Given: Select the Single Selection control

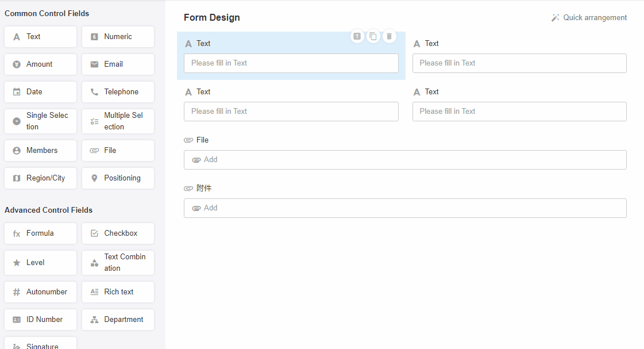Looking at the screenshot, I should 40,121.
